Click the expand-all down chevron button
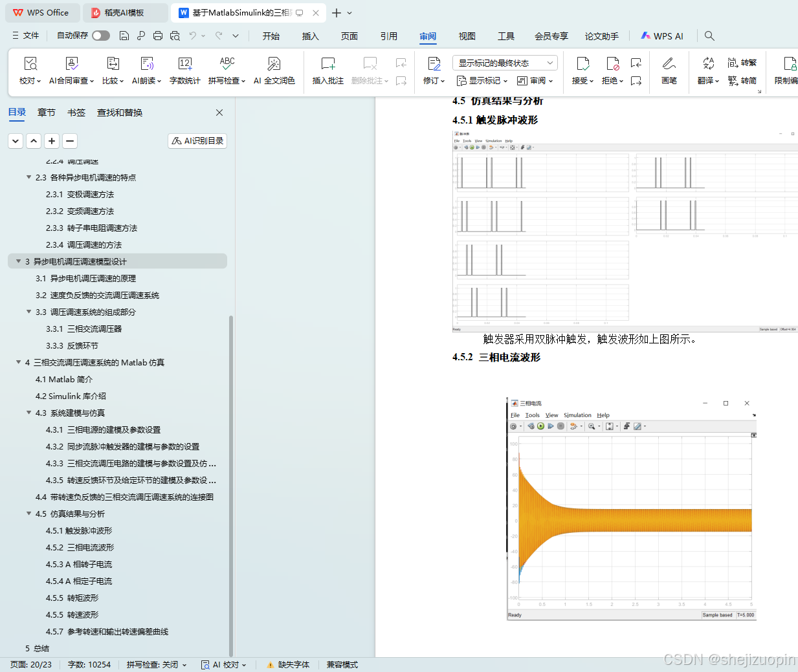The height and width of the screenshot is (672, 798). (16, 140)
